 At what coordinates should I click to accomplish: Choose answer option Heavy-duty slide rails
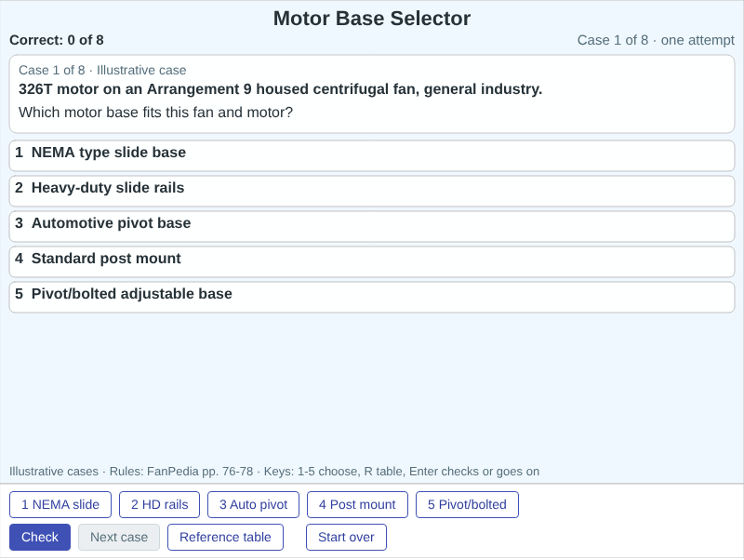pyautogui.click(x=372, y=191)
